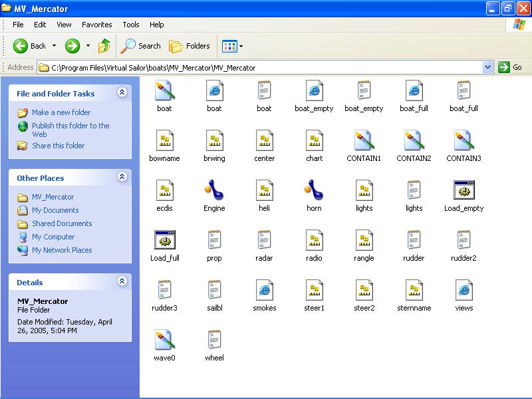Open the address bar dropdown arrow
Screen dimensions: 532x399
click(x=487, y=67)
